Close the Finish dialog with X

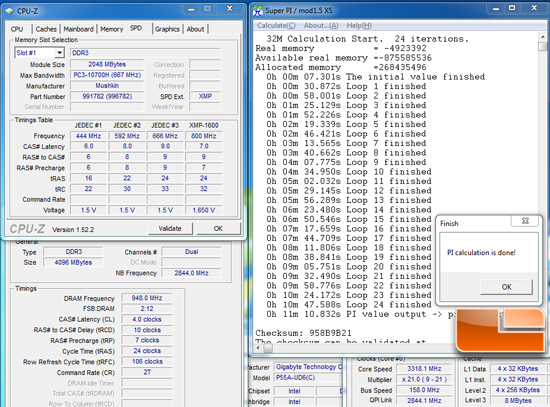tap(525, 221)
